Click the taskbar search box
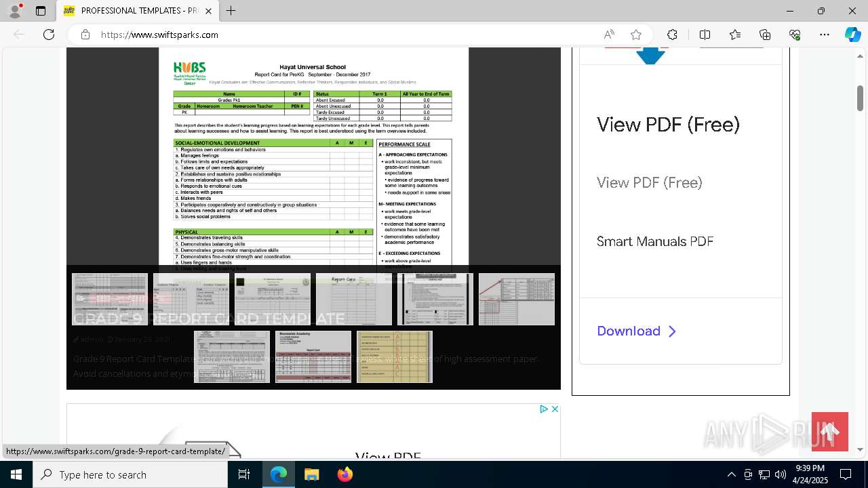 [131, 474]
